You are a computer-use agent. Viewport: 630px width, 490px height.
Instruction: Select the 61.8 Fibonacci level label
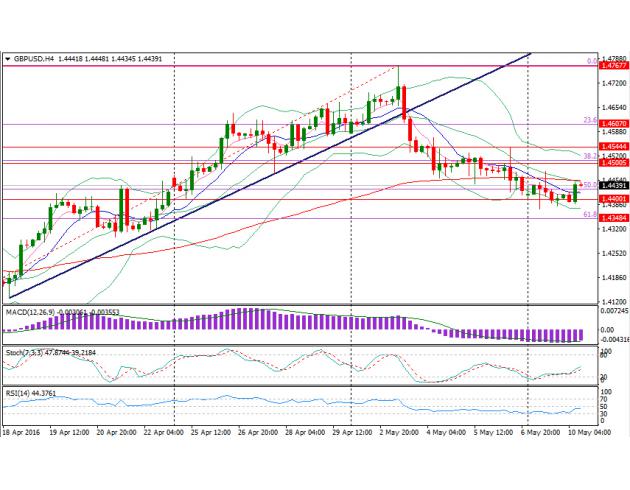click(590, 214)
